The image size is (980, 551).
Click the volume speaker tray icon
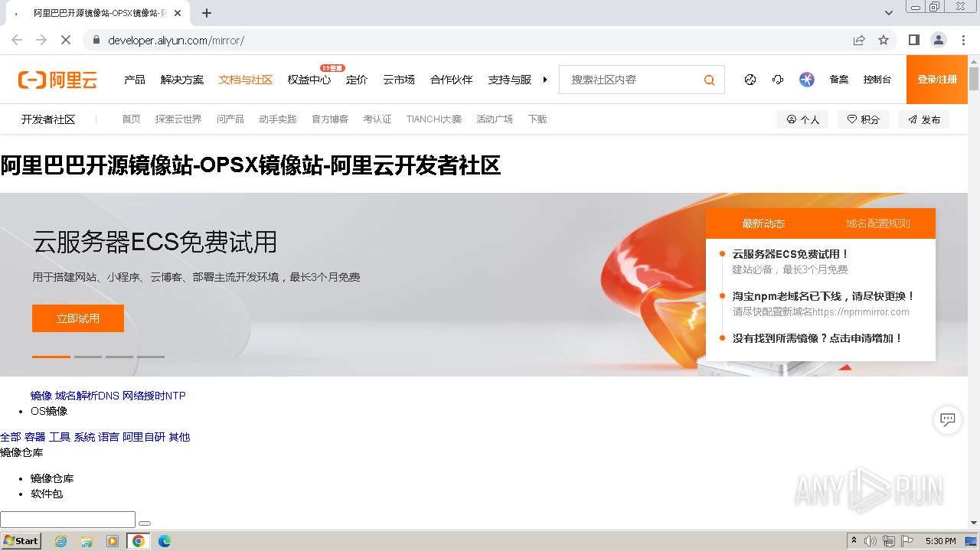871,541
